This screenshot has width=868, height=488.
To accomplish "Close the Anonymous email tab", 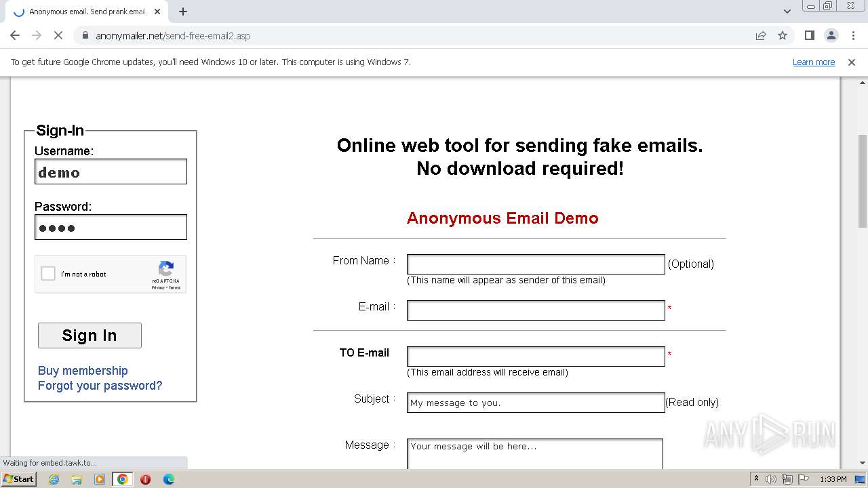I will (158, 12).
